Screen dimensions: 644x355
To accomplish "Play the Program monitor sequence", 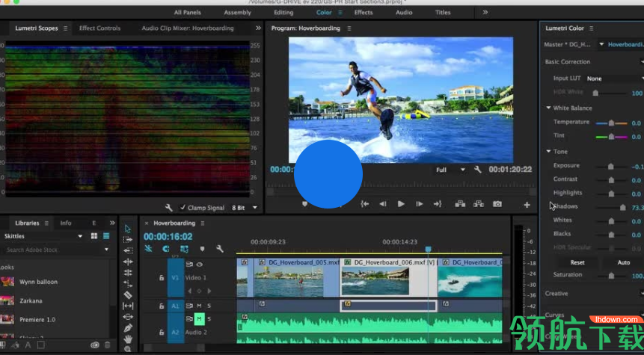I will tap(401, 204).
